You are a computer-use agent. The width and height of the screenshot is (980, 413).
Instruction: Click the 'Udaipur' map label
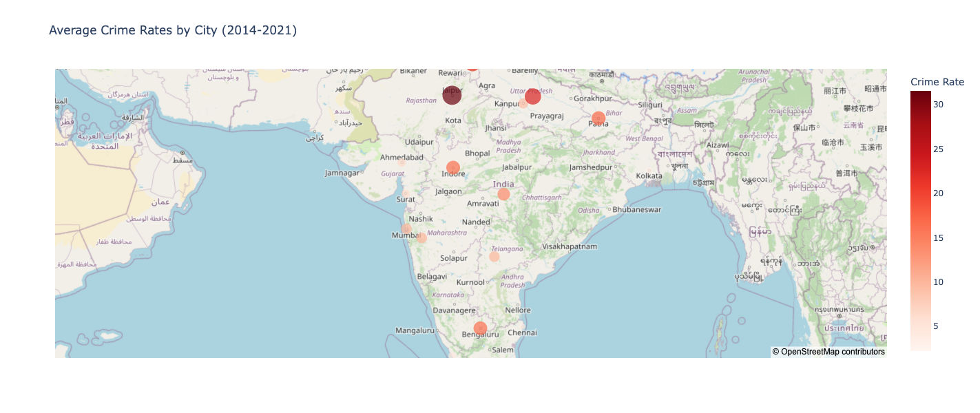(x=419, y=142)
